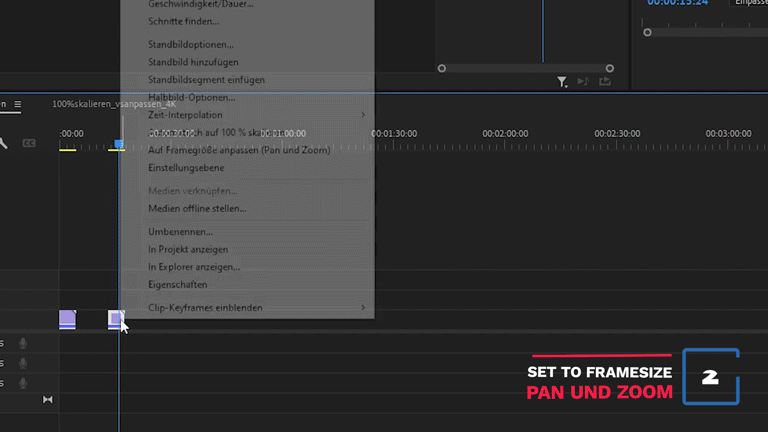Click the bottom track-width arrows icon

[x=47, y=399]
